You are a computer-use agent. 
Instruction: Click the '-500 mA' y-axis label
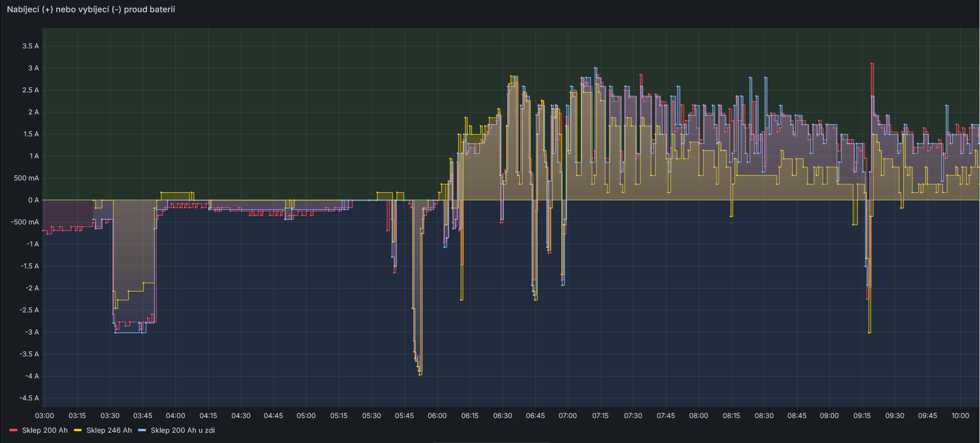point(25,222)
